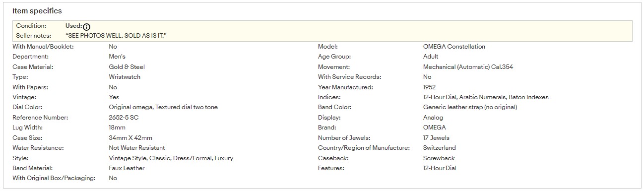Select the 'Faux Leather' value

127,168
